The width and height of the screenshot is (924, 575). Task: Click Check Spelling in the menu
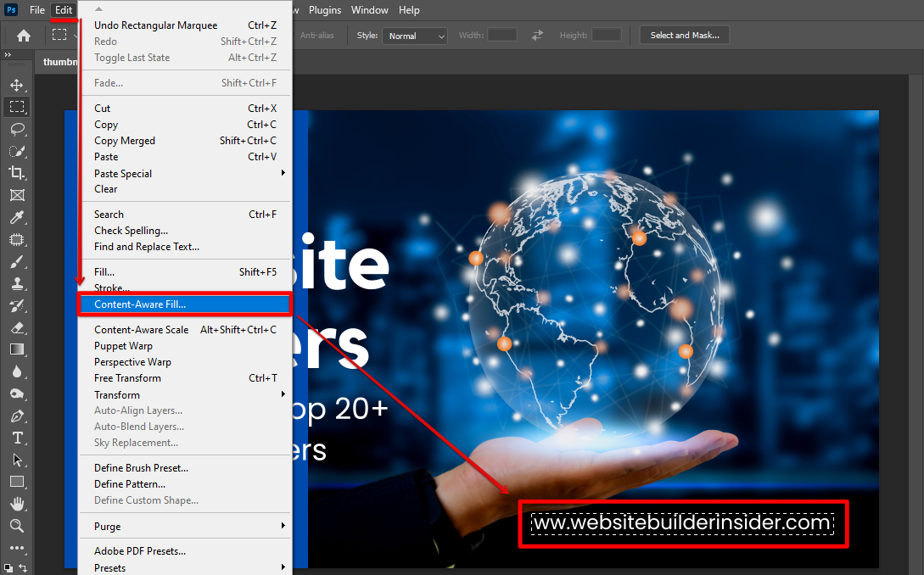pos(131,230)
